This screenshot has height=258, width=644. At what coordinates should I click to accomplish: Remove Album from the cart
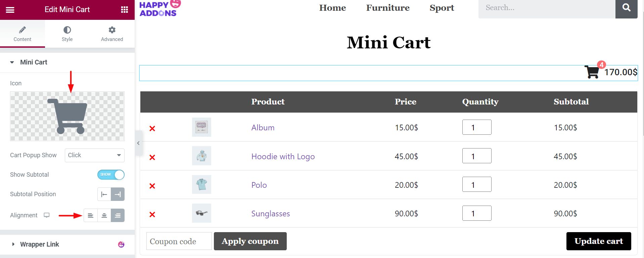[x=152, y=128]
